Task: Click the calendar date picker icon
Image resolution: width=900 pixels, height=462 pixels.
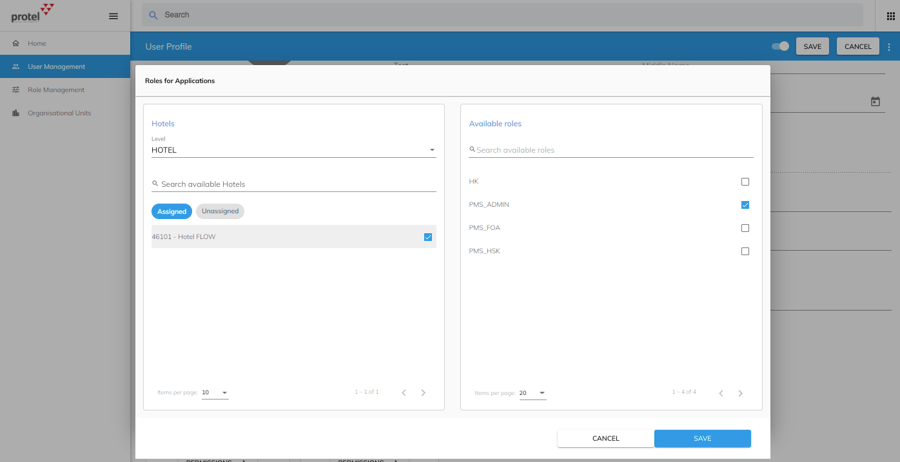Action: (875, 102)
